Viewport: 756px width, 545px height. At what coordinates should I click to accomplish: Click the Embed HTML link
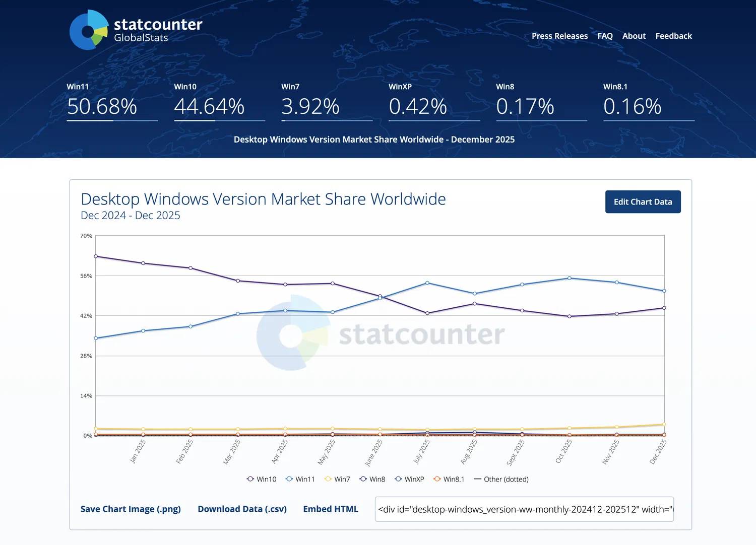331,509
